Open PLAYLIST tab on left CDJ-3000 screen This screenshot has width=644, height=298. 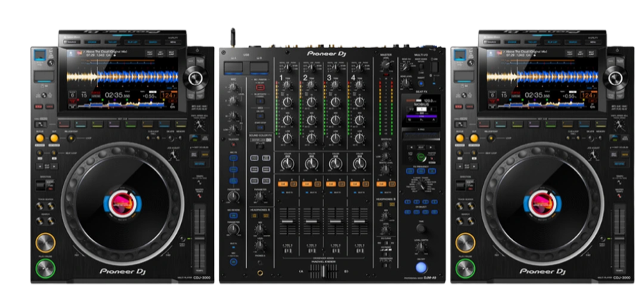point(132,42)
